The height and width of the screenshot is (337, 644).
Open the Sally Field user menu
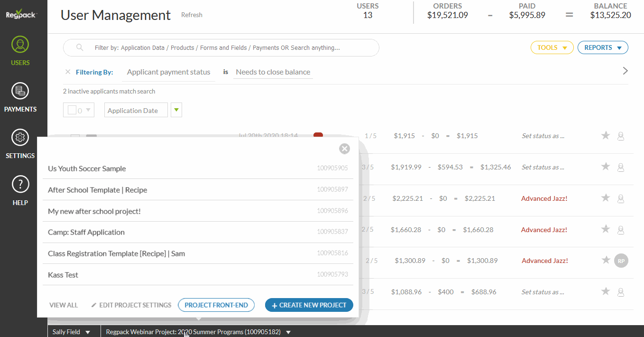point(71,332)
